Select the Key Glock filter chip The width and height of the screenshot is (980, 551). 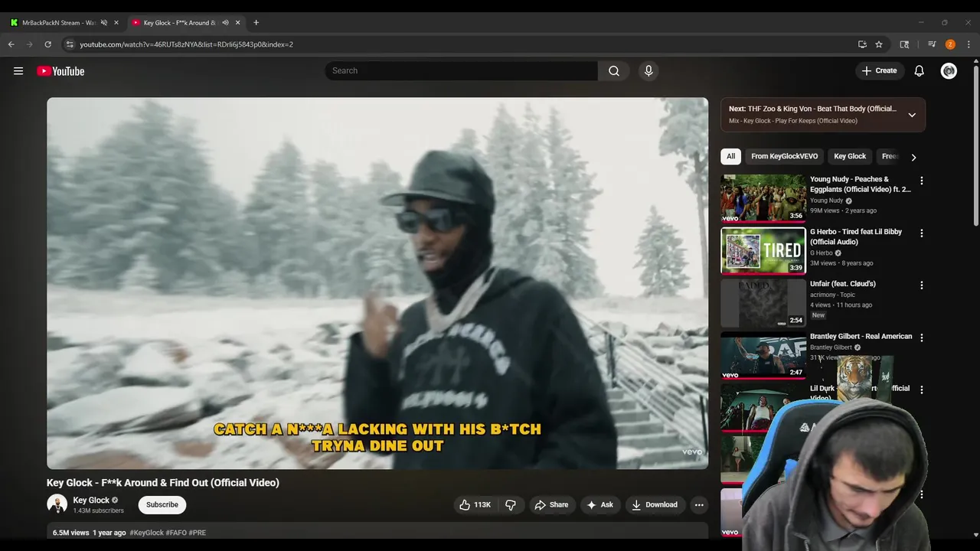click(850, 156)
